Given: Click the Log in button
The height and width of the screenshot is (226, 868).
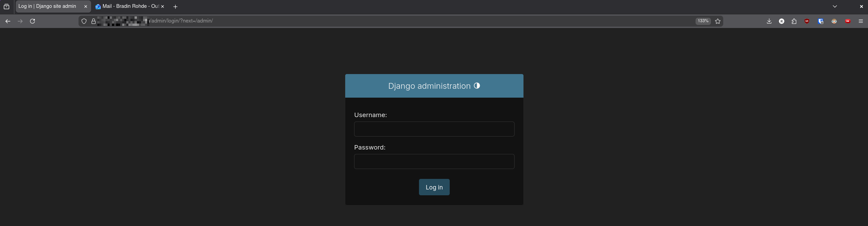Looking at the screenshot, I should 434,187.
